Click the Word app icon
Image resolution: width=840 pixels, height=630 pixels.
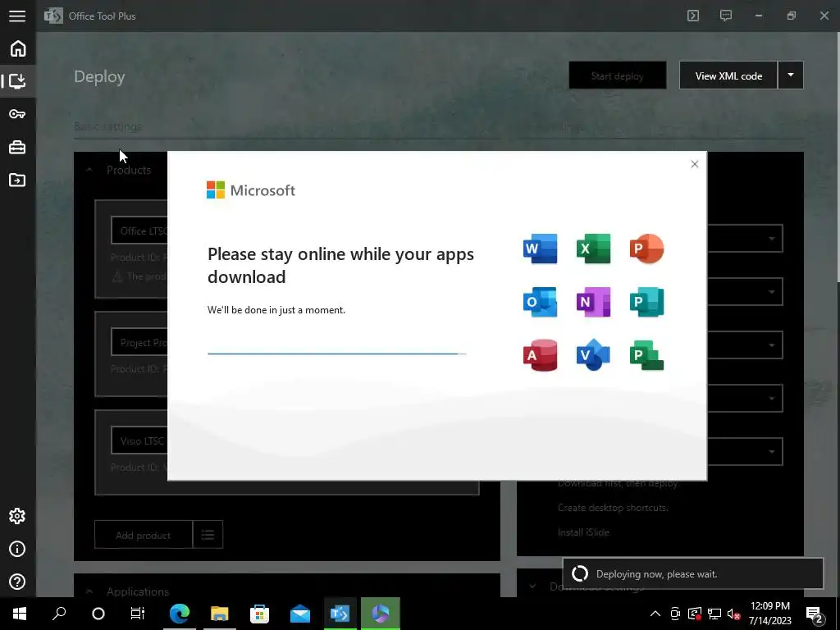(x=540, y=249)
